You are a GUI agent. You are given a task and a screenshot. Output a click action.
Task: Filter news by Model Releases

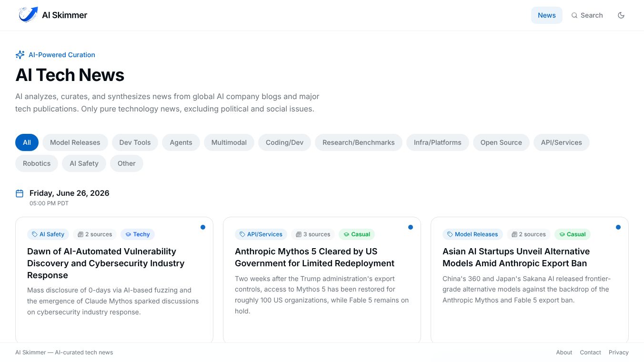coord(75,142)
